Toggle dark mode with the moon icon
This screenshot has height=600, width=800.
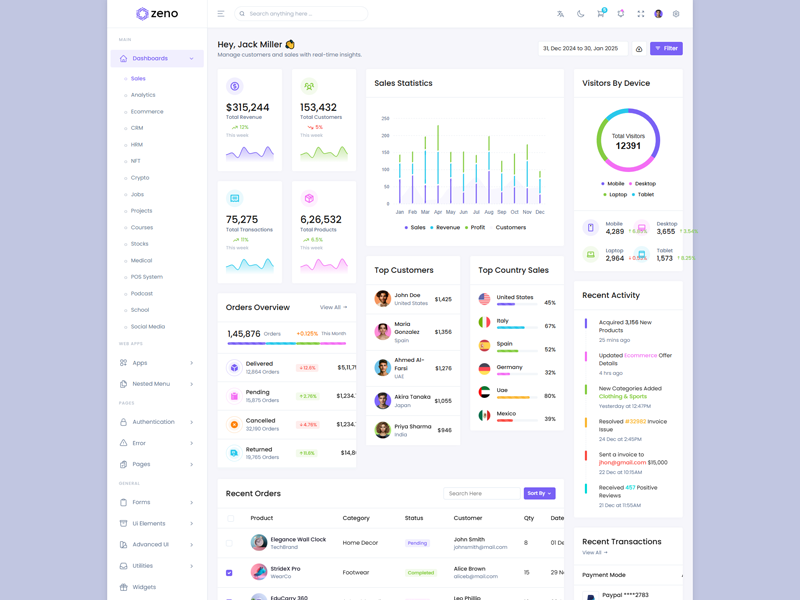[580, 14]
